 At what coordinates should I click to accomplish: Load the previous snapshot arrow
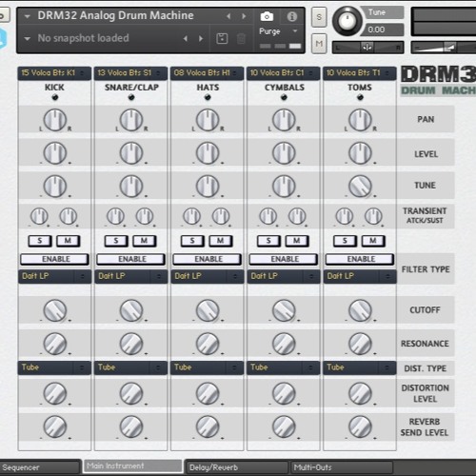click(186, 39)
